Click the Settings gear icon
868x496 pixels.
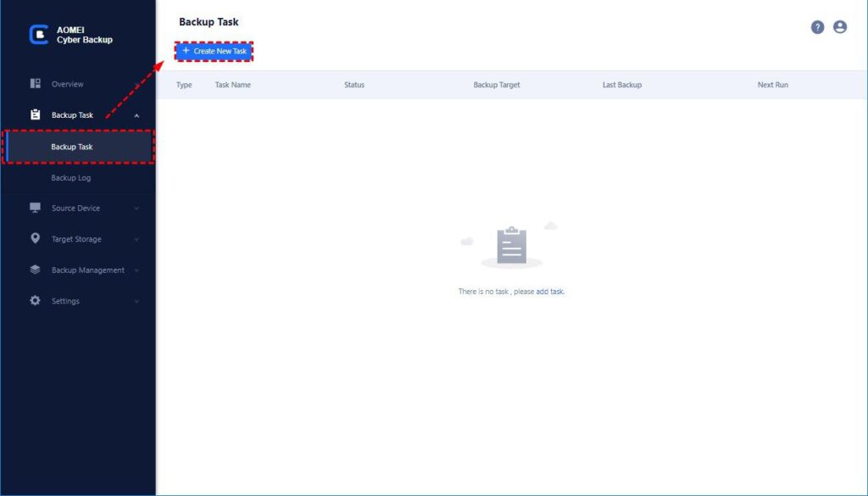(36, 301)
